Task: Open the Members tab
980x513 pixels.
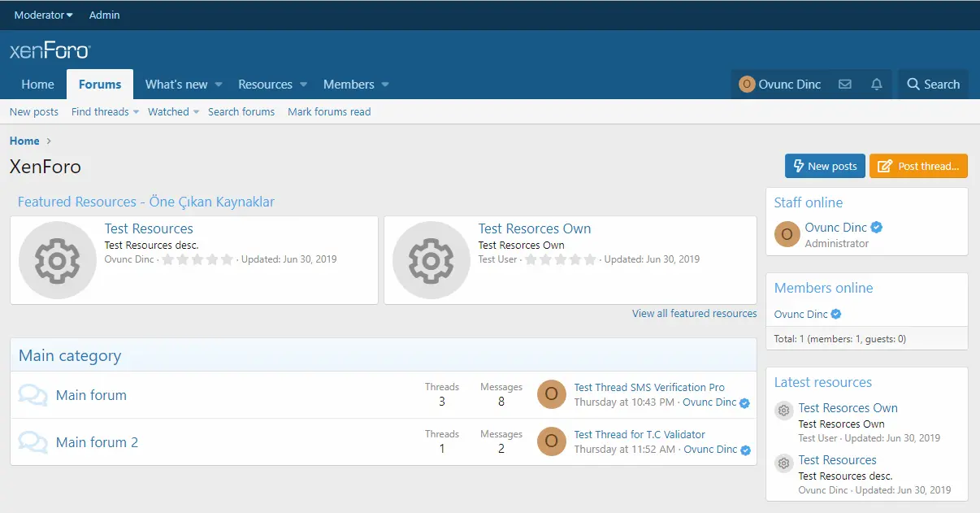Action: pyautogui.click(x=349, y=85)
